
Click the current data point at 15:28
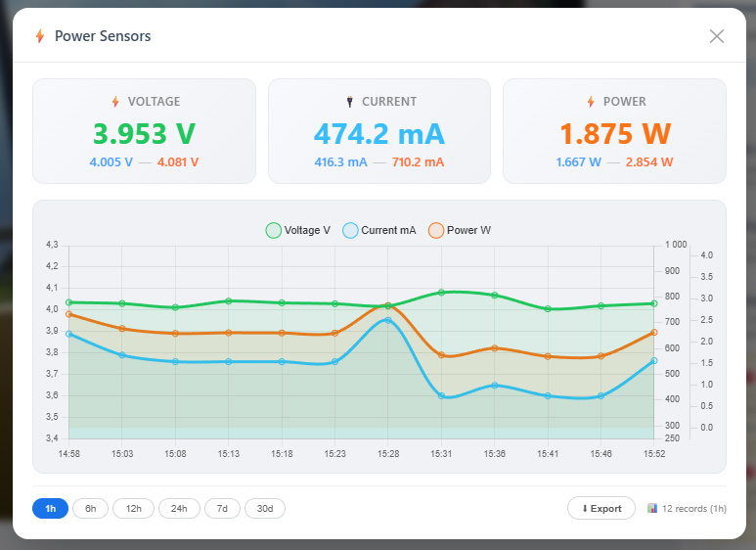point(388,320)
